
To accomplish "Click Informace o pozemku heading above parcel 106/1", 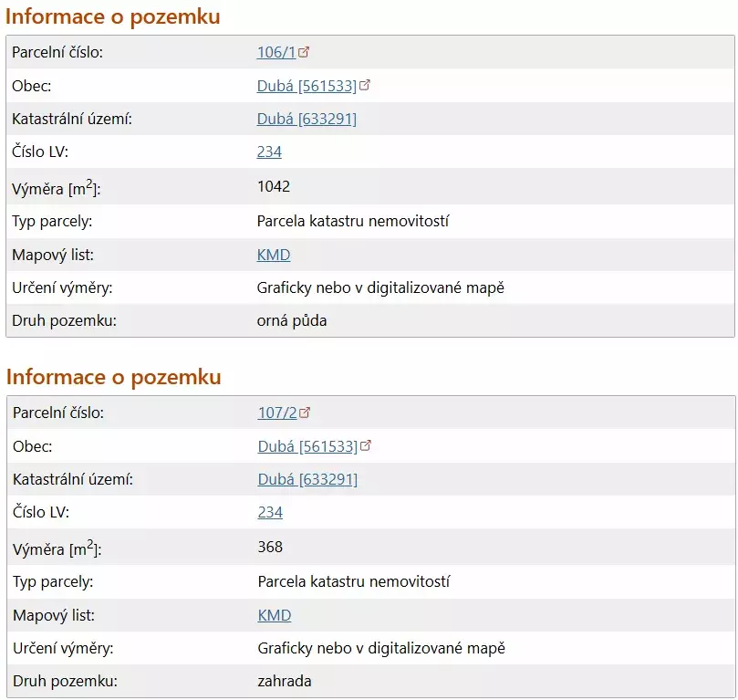I will pos(113,16).
